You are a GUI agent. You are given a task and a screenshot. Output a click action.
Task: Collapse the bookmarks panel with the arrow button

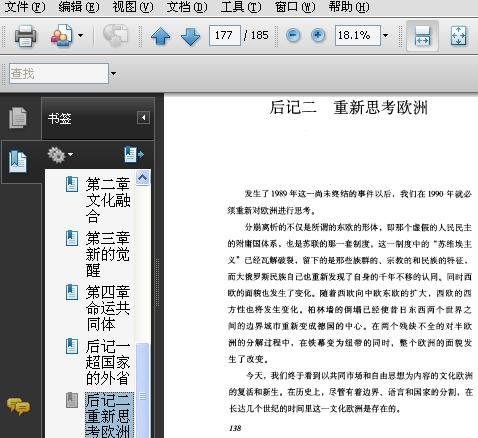pos(143,118)
